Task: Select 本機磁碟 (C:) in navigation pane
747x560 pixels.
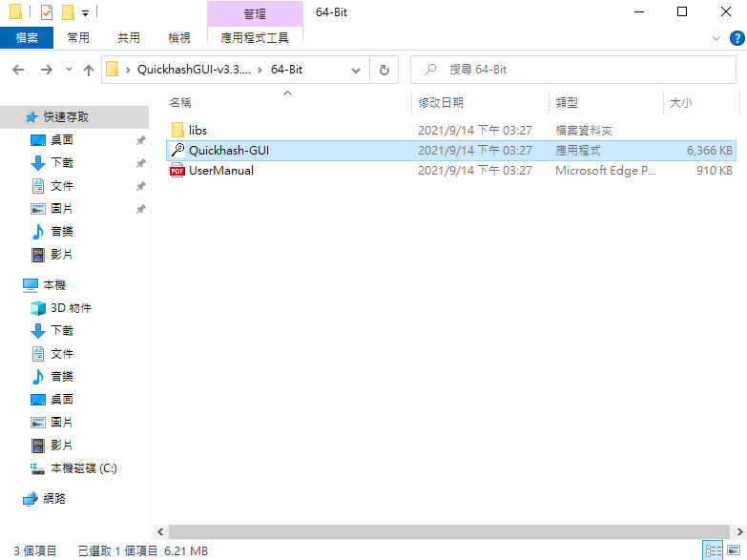Action: (x=83, y=468)
